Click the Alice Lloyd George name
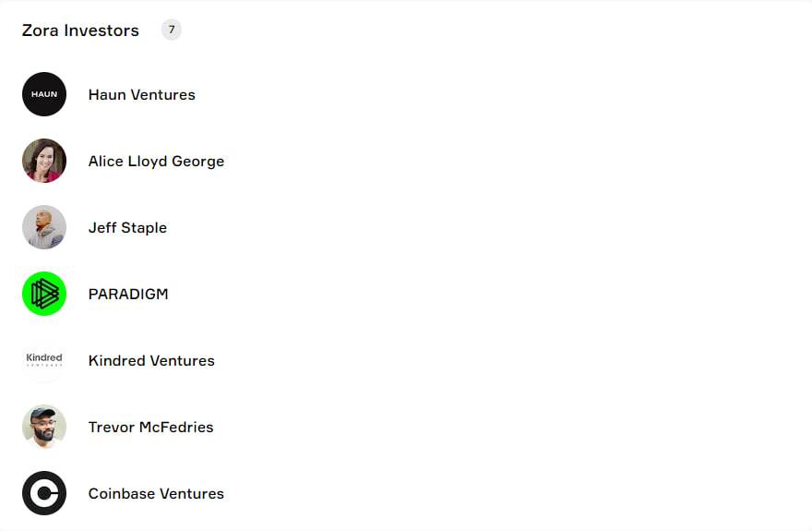 [x=156, y=161]
